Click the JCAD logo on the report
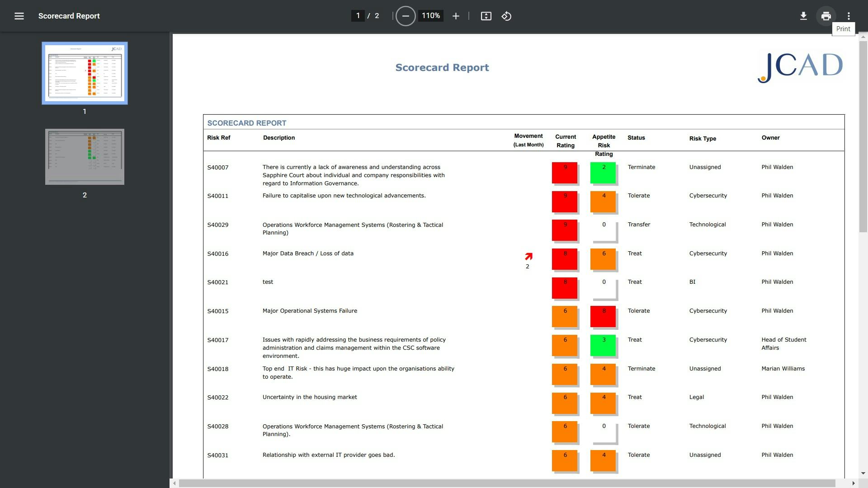This screenshot has height=488, width=868. pyautogui.click(x=799, y=66)
